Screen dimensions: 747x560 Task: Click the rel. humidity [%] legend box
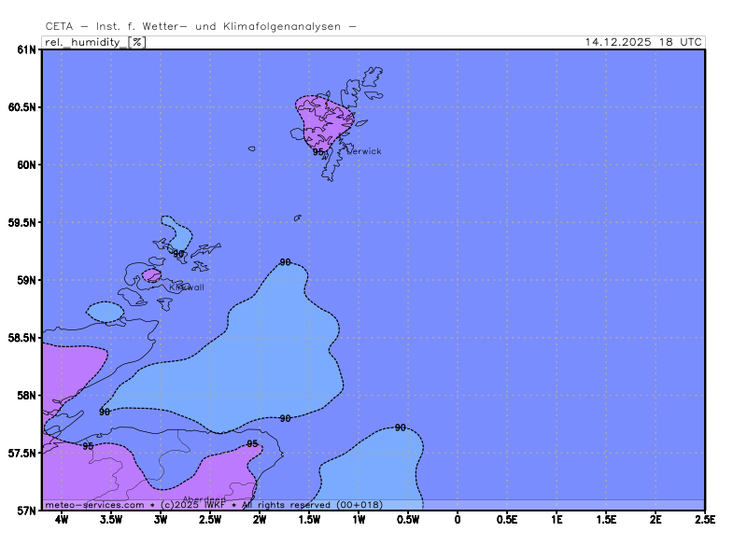[94, 42]
